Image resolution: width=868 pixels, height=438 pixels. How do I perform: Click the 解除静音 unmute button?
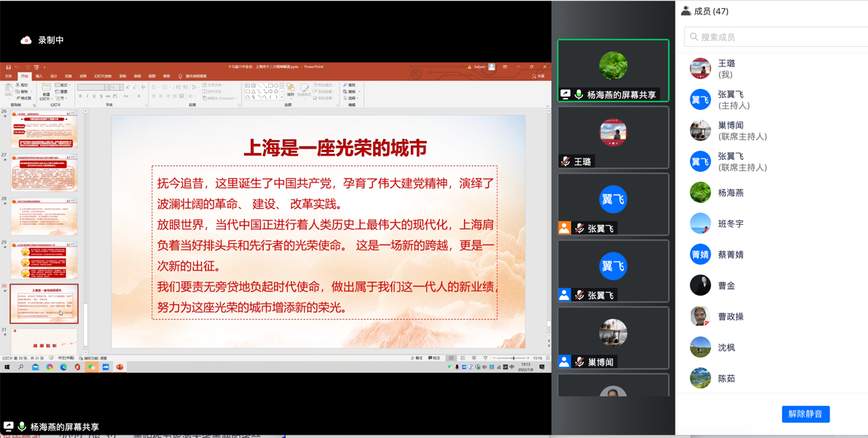(805, 414)
